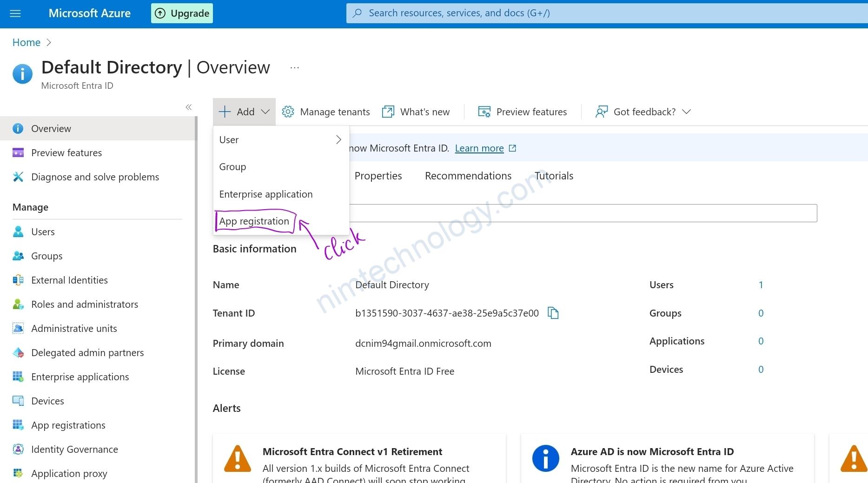Expand the Add dropdown button
The height and width of the screenshot is (483, 868).
click(x=244, y=112)
